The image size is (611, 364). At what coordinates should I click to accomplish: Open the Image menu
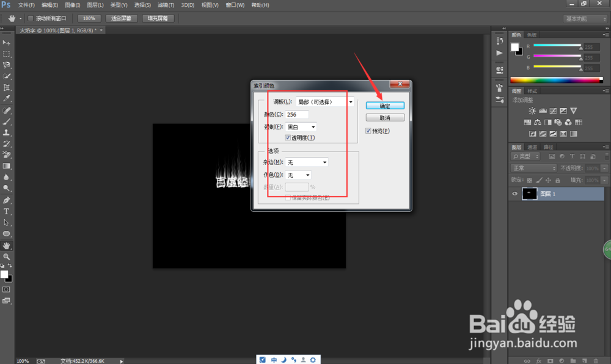pos(73,5)
